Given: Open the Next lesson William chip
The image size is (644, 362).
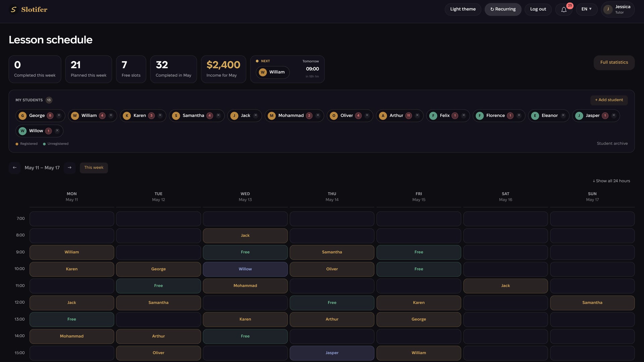Looking at the screenshot, I should point(273,72).
